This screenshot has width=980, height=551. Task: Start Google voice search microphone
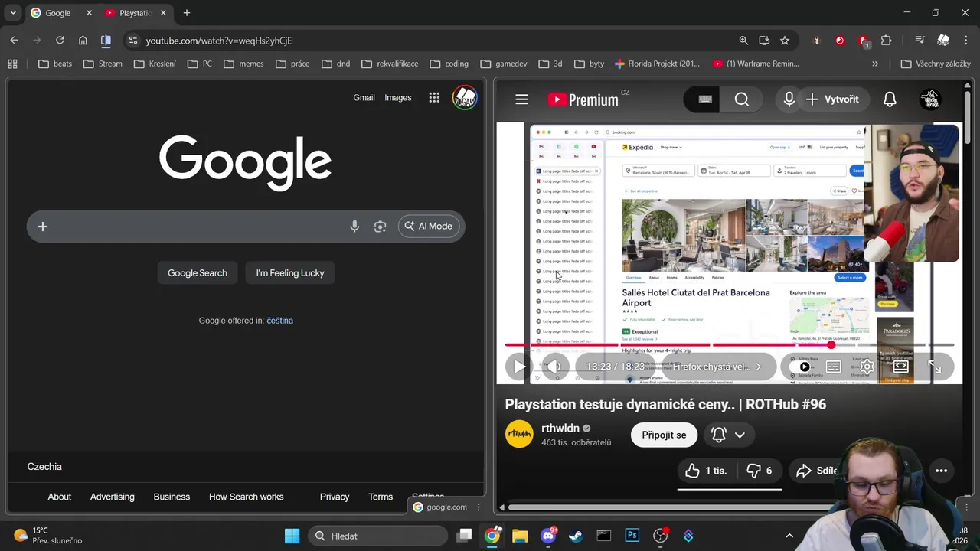pos(354,227)
